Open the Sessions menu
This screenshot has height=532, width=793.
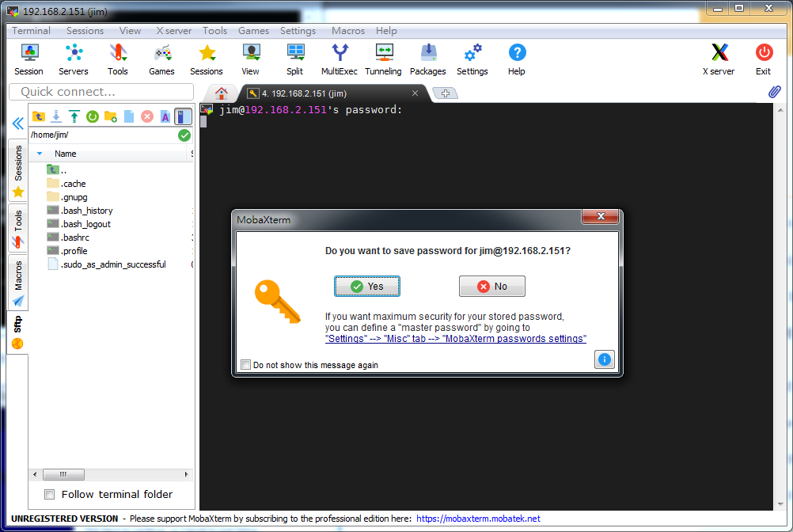point(85,31)
